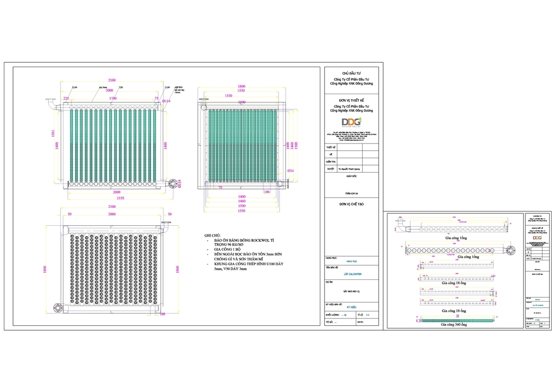Click the 'DUYỆT' row label
Image resolution: width=555 pixels, height=392 pixels.
330,169
